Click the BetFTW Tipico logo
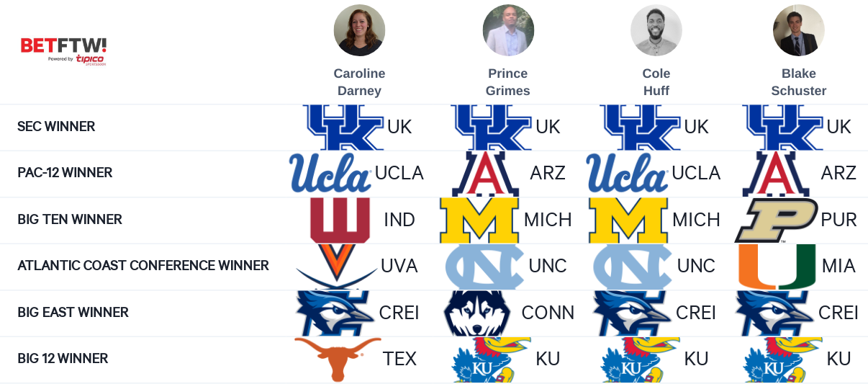The image size is (868, 384). (x=63, y=51)
